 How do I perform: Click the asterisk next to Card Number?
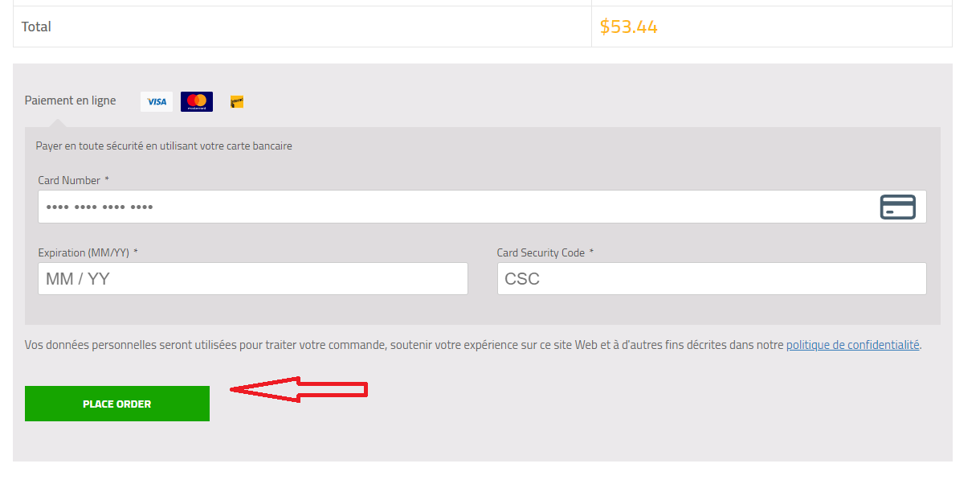pyautogui.click(x=107, y=179)
